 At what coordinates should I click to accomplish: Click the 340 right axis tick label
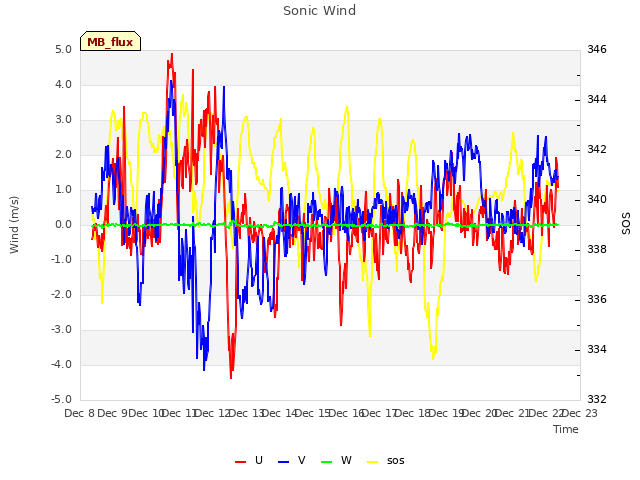pos(597,200)
